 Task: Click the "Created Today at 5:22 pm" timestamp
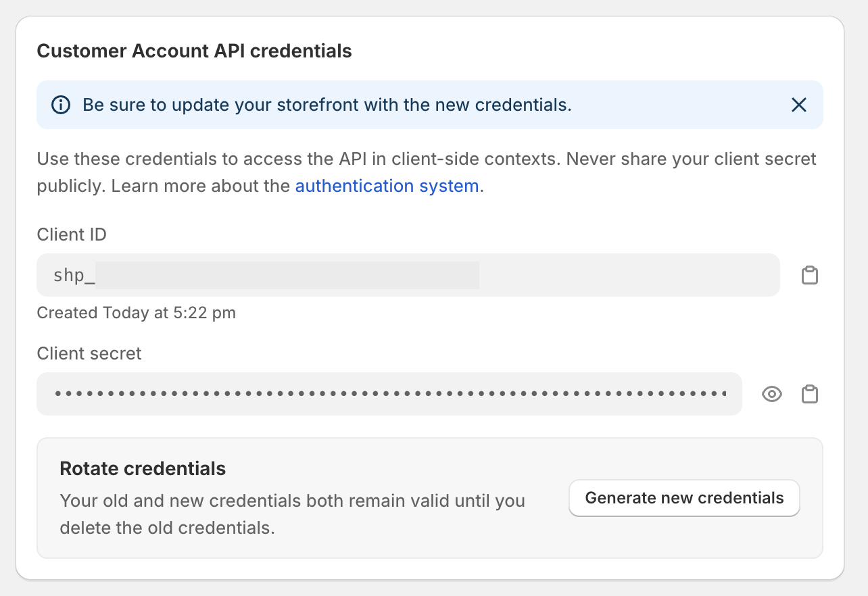click(x=136, y=313)
